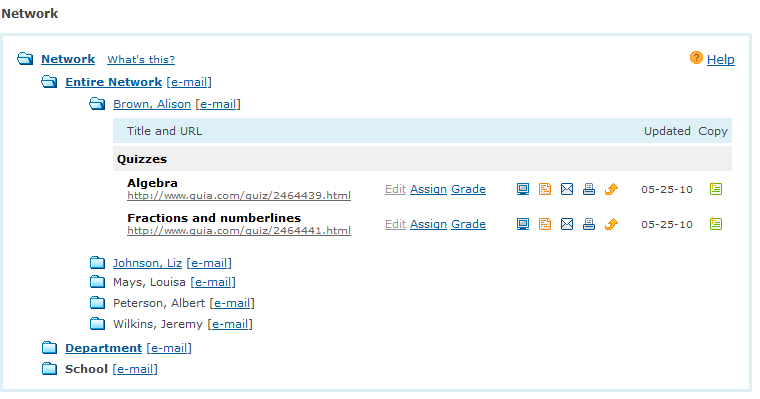760x399 pixels.
Task: Click the printer icon for Fractions and numberlines
Action: coord(589,224)
